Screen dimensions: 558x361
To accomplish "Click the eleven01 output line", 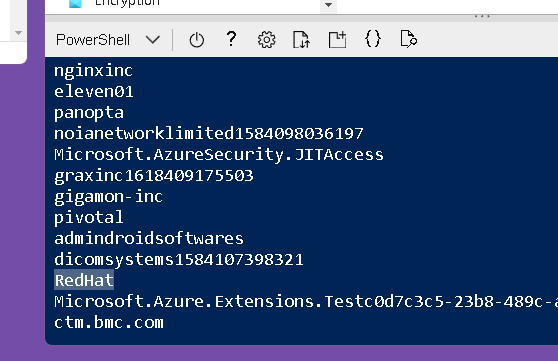I will (x=94, y=91).
